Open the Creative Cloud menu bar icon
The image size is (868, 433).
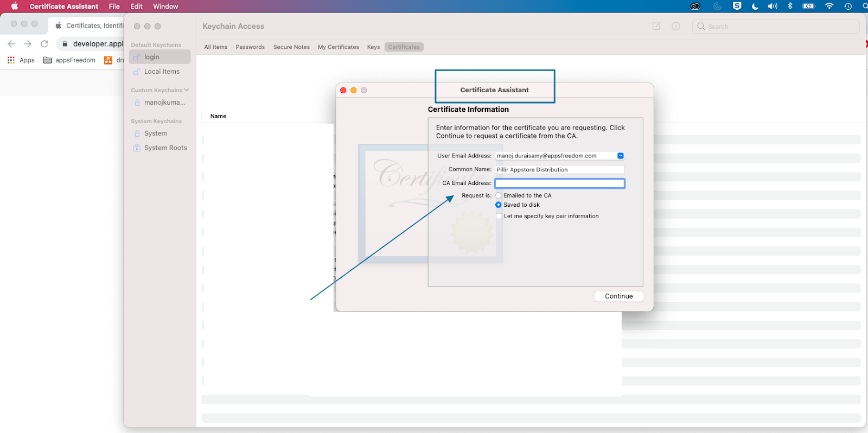click(695, 6)
